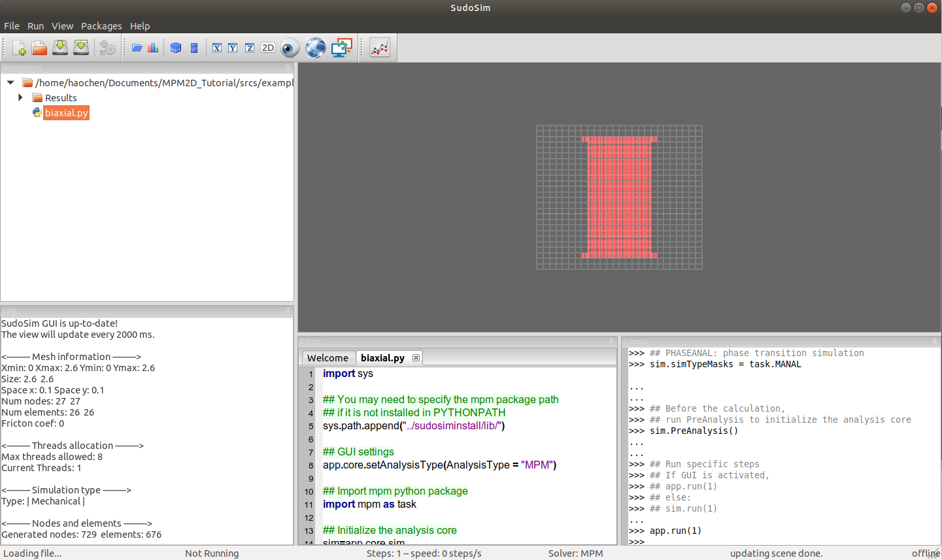Click the blue folder toolbar icon
942x560 pixels.
[x=137, y=48]
